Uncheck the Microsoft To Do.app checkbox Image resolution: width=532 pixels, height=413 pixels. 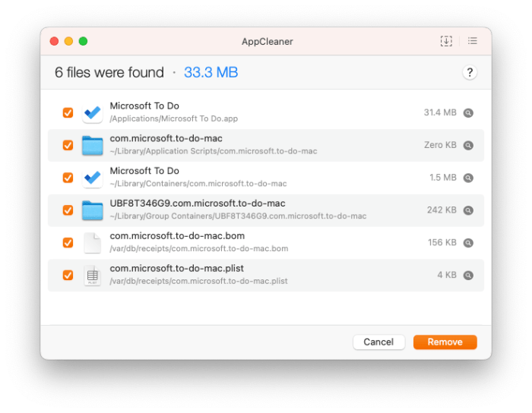click(68, 113)
